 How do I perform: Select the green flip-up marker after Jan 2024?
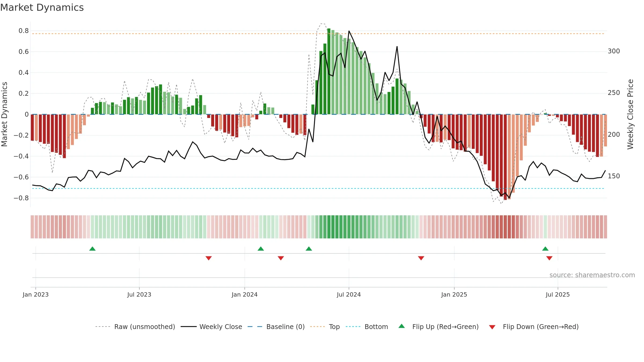tap(261, 249)
